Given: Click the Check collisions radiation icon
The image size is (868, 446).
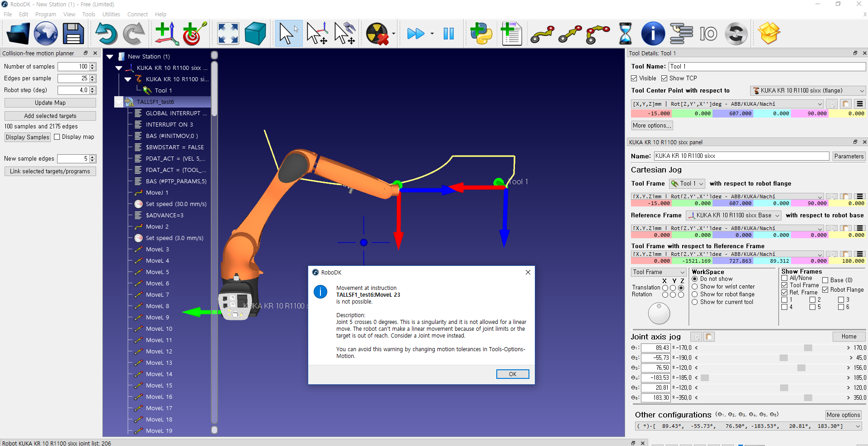Looking at the screenshot, I should click(377, 34).
